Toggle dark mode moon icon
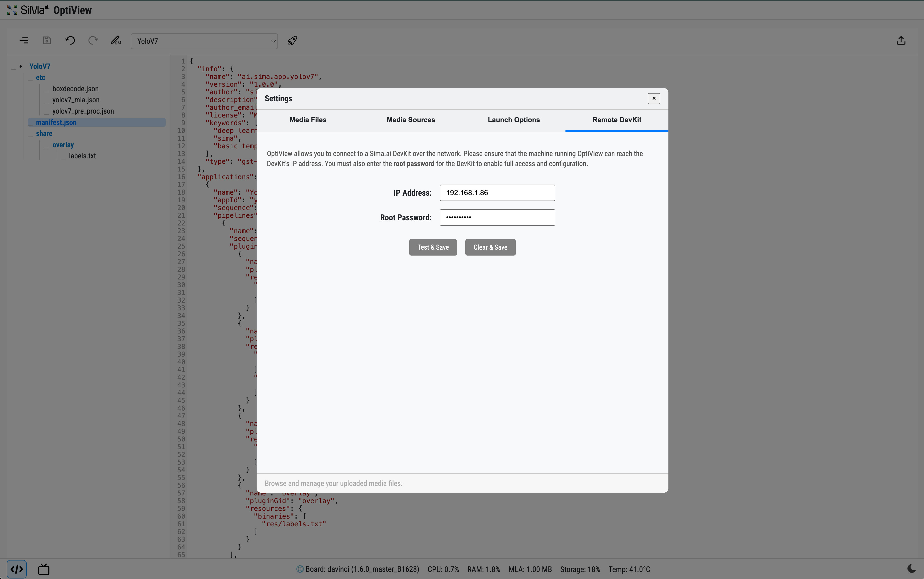The image size is (924, 579). [x=911, y=569]
